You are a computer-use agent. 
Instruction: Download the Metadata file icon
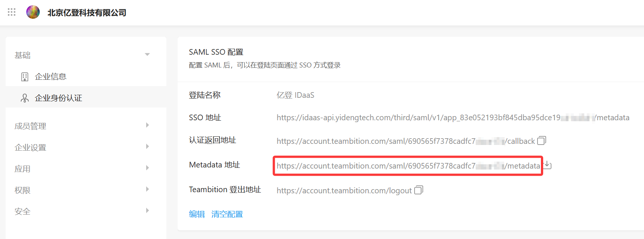[x=548, y=165]
